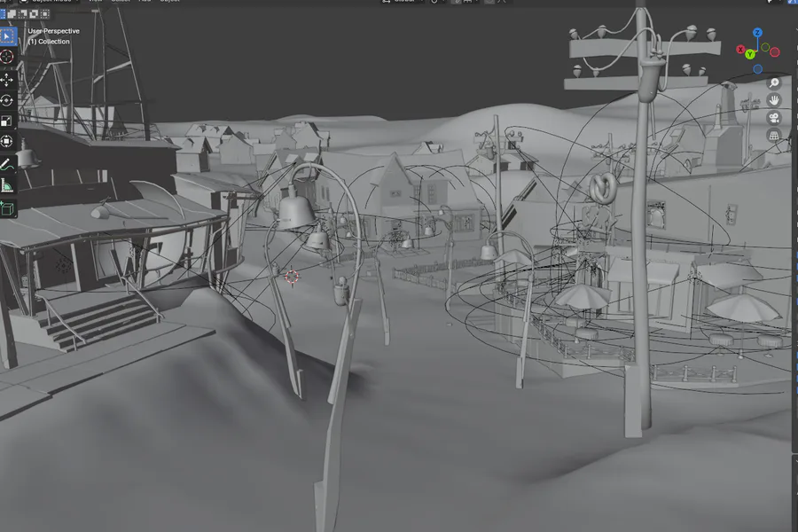Set selection mode to Intersect
This screenshot has height=532, width=798.
click(x=45, y=14)
